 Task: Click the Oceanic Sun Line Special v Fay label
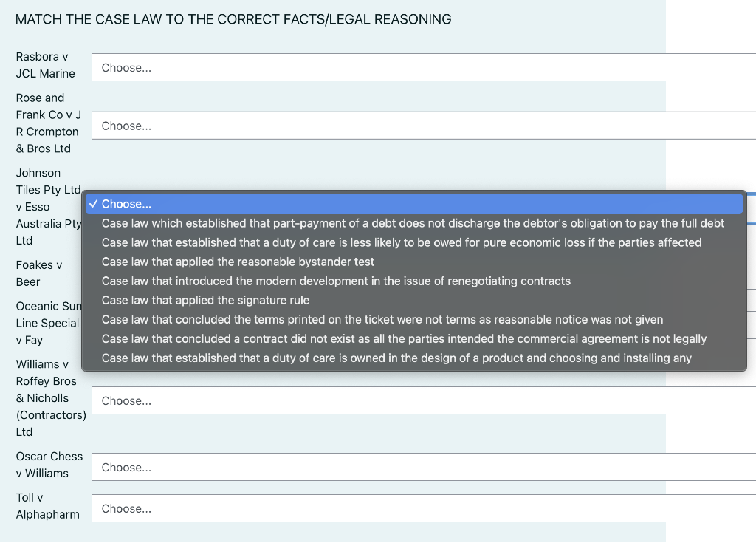coord(48,323)
